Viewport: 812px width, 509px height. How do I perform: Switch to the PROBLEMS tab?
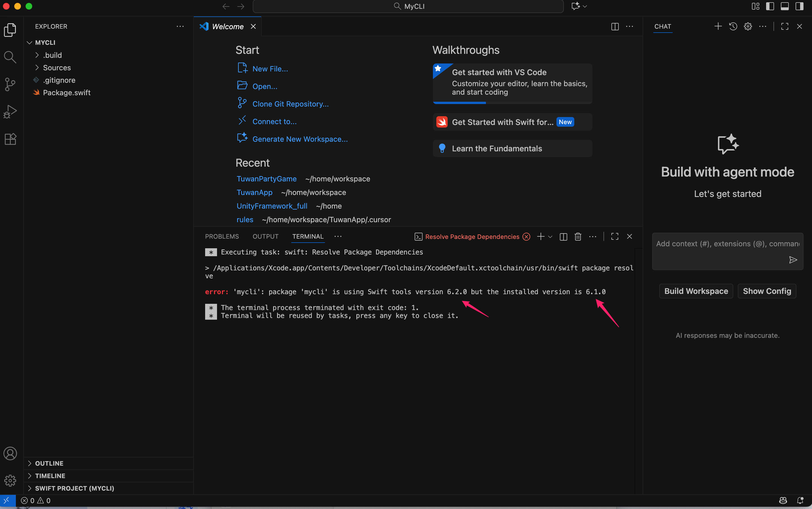tap(222, 237)
